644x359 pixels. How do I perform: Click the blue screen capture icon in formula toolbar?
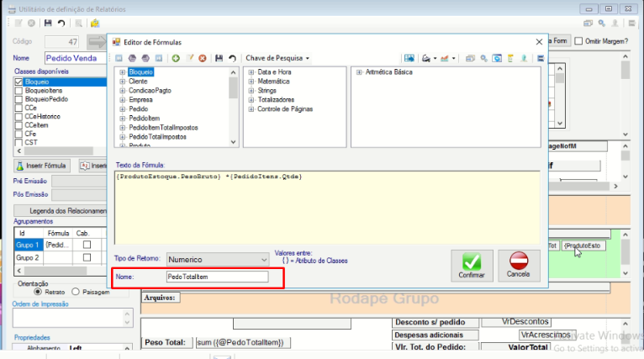(x=497, y=58)
